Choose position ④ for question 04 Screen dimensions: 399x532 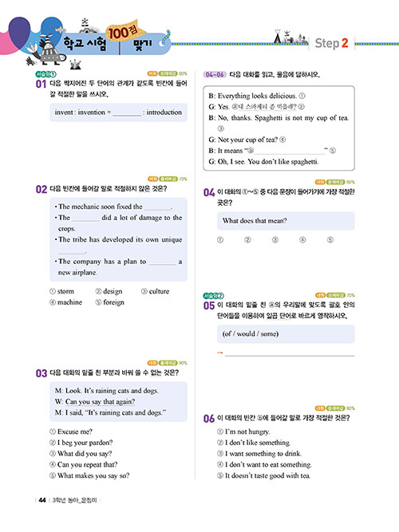(302, 240)
